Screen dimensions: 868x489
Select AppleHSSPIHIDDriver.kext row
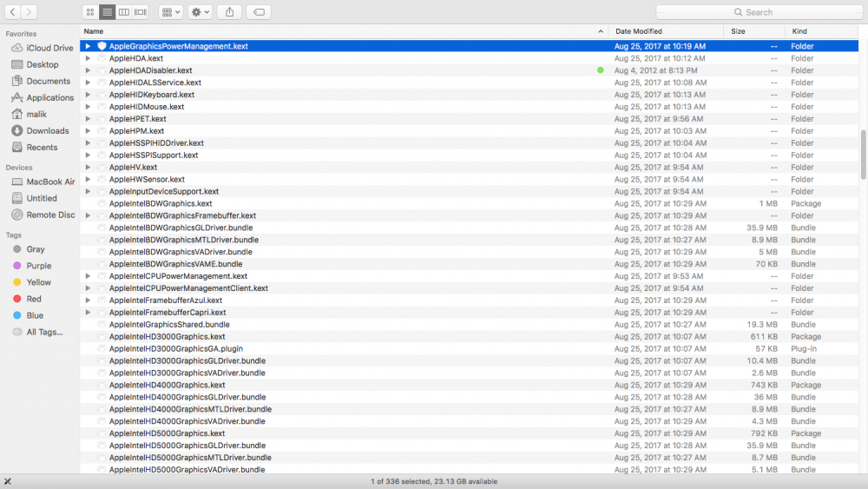[470, 143]
